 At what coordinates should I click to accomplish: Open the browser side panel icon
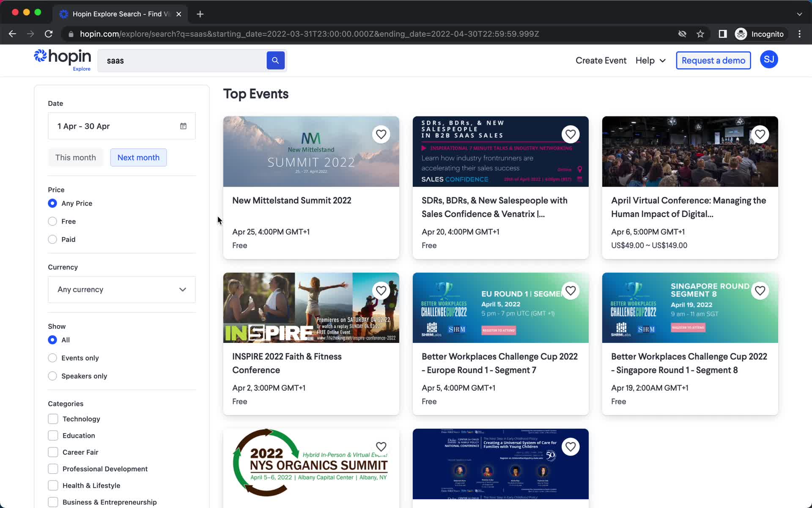(723, 34)
